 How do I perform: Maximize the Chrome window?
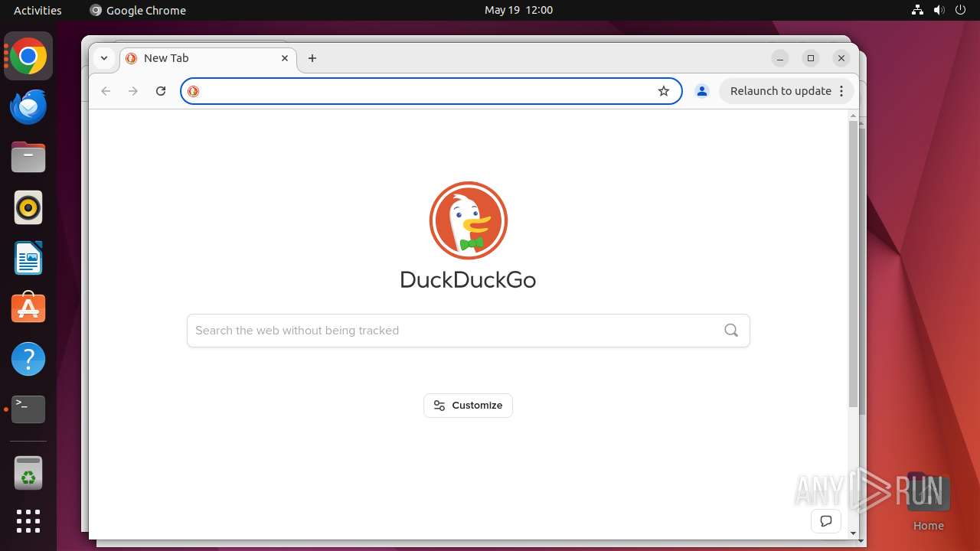coord(811,58)
